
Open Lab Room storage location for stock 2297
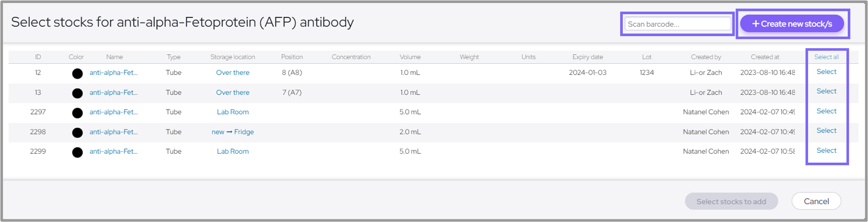233,112
